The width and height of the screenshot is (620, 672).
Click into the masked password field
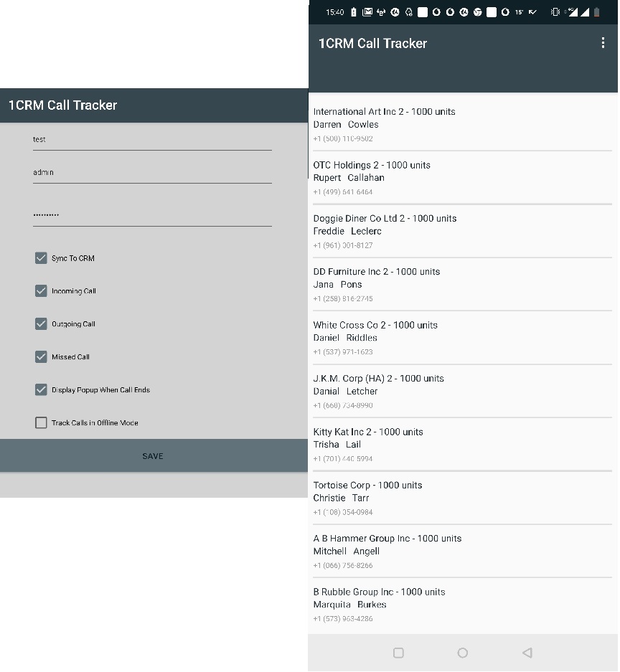click(152, 214)
